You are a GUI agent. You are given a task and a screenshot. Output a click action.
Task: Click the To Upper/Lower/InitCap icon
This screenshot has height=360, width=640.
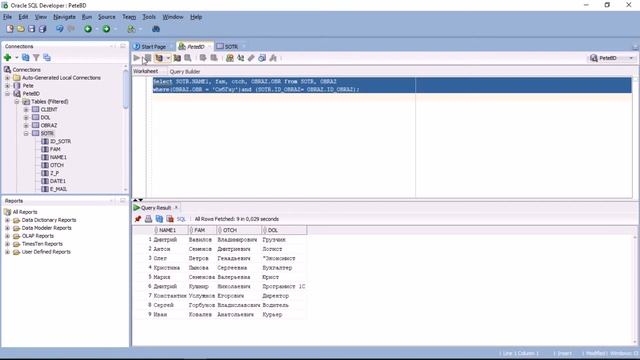(x=241, y=58)
